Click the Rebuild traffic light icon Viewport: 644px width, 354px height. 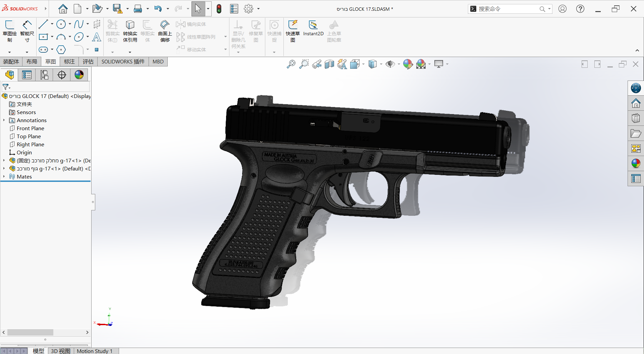(x=219, y=9)
